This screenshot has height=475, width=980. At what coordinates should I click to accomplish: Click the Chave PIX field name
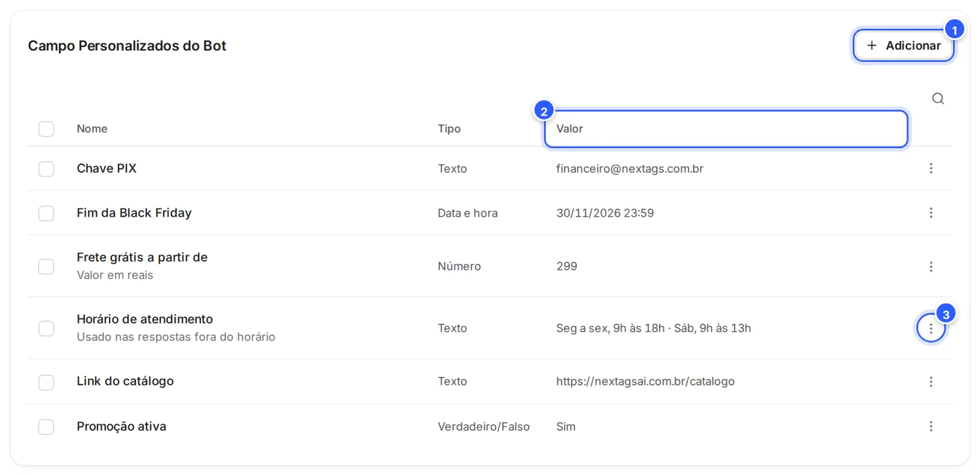[107, 168]
